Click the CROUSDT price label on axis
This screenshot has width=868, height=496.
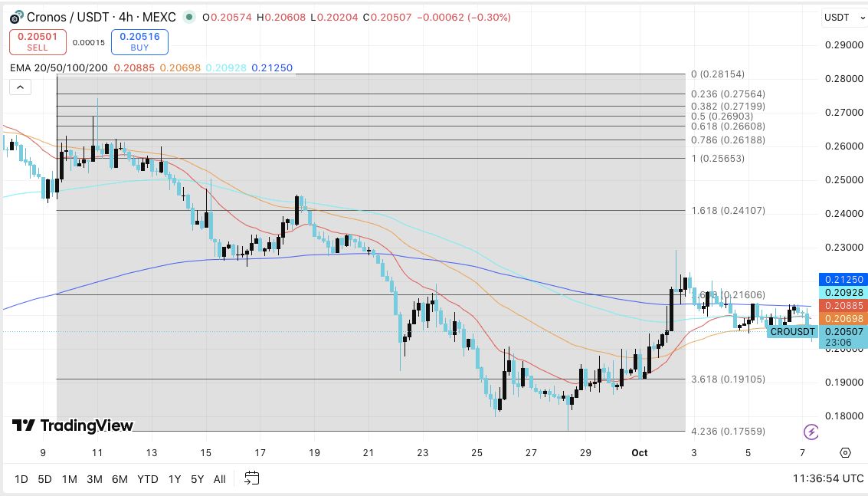[792, 331]
